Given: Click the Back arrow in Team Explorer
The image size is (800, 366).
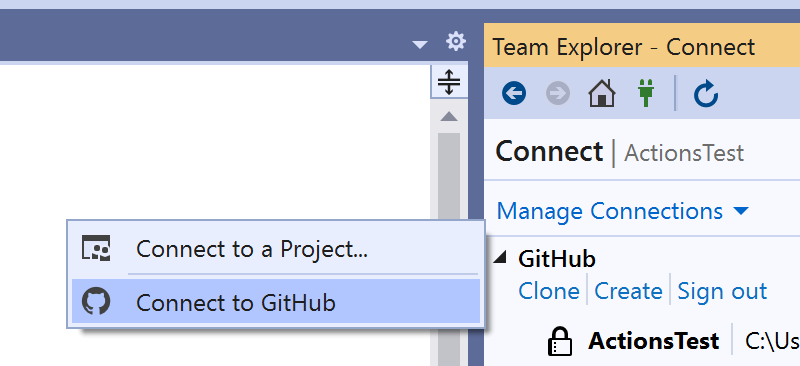Looking at the screenshot, I should [514, 94].
